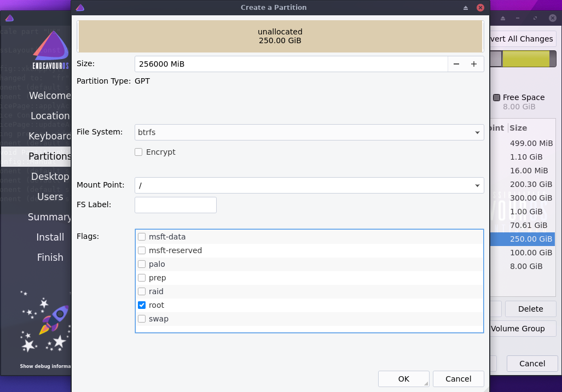Select the Install step in the sidebar

coord(50,237)
